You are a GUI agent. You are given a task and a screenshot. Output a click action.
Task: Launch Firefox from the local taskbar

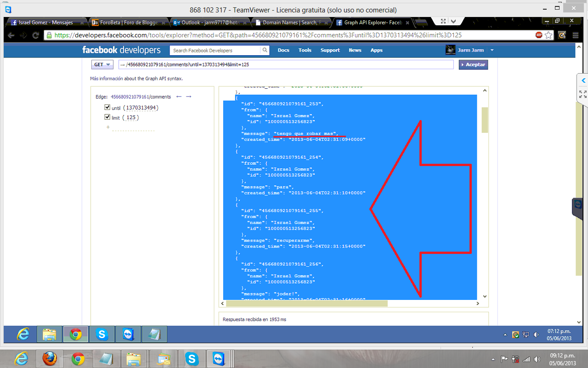click(x=50, y=359)
